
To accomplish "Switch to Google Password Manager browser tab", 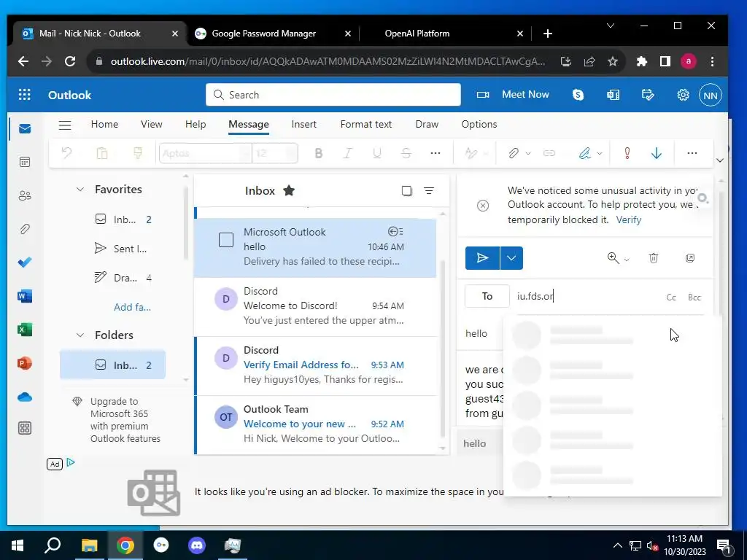I will [x=273, y=34].
